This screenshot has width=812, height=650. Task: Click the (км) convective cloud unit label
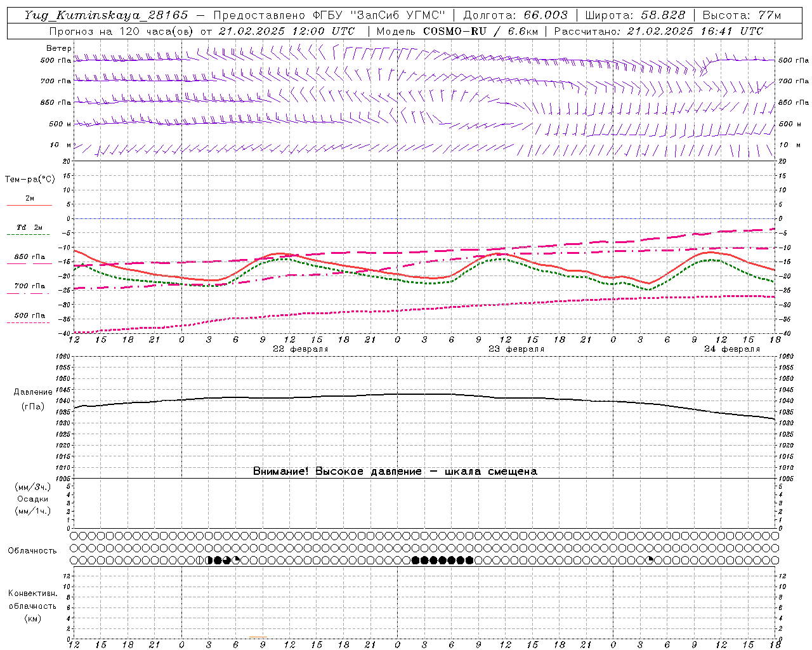pos(32,618)
